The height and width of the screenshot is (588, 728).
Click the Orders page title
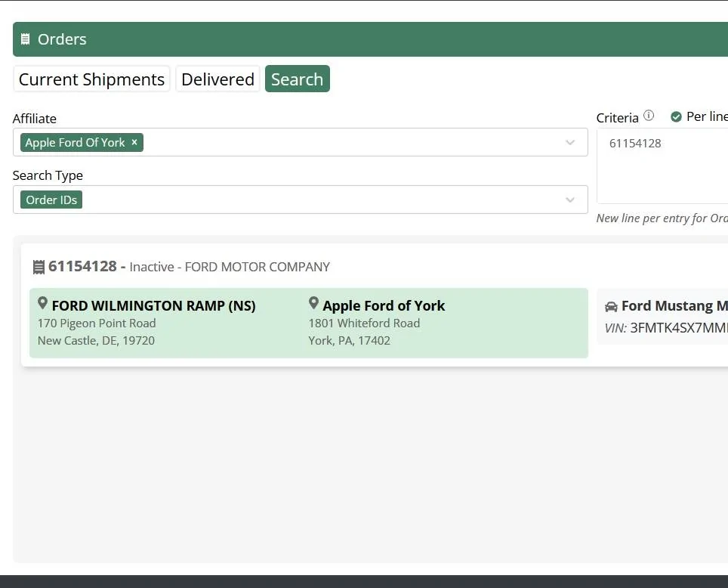pos(62,39)
